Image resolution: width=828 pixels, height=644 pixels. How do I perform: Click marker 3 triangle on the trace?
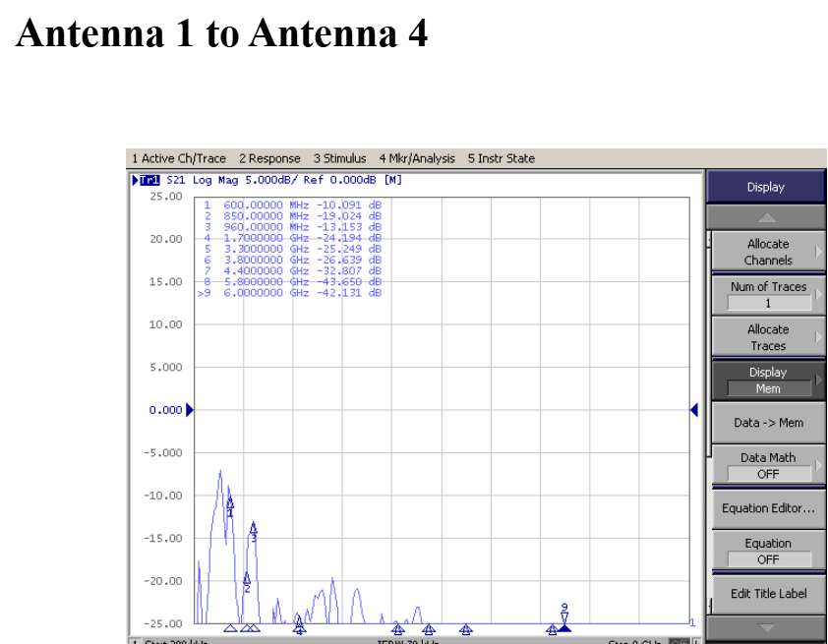coord(254,527)
